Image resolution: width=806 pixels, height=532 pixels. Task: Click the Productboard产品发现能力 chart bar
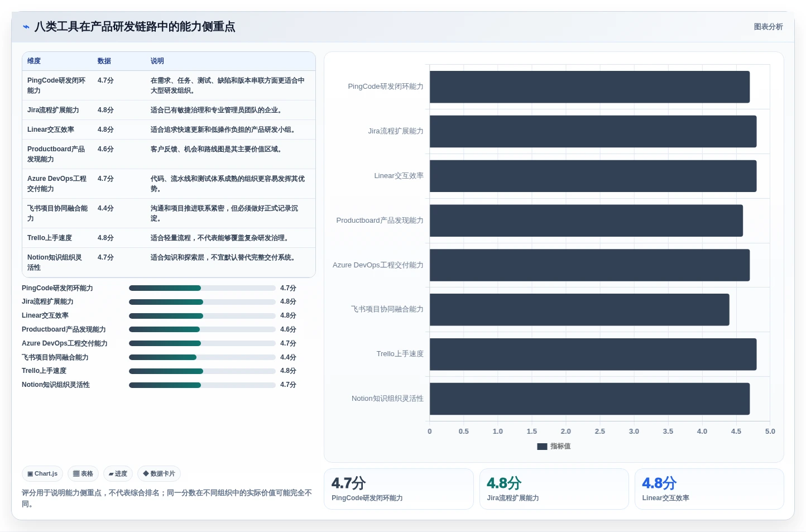[x=586, y=221]
